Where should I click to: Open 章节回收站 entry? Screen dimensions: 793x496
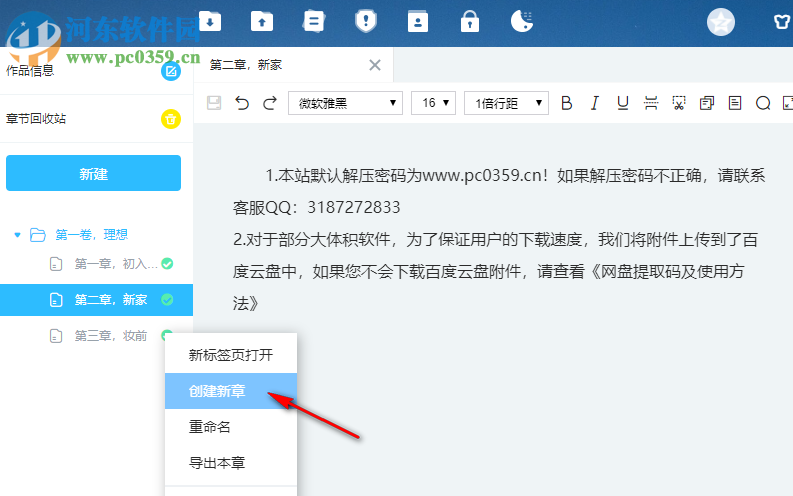click(x=96, y=119)
